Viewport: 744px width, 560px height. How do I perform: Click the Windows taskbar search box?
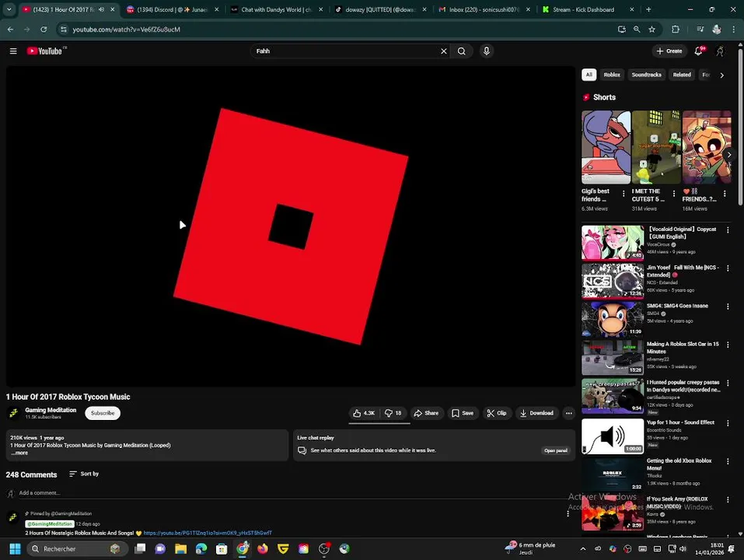tap(77, 548)
